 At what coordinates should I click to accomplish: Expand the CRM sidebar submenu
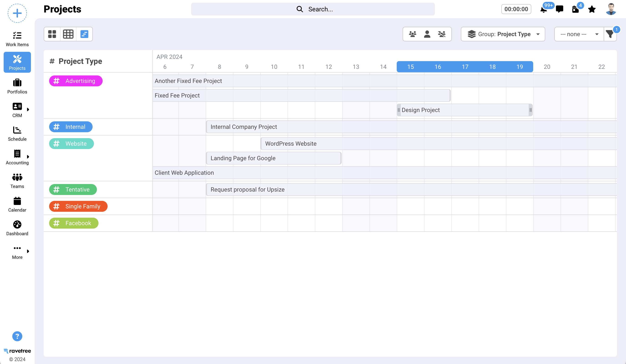[28, 109]
